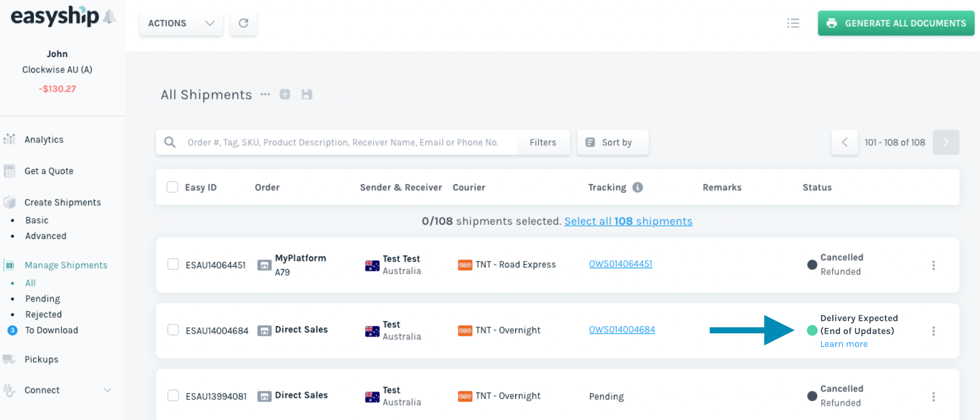Screen dimensions: 980x420
Task: Click the Remarks column header
Action: [x=722, y=187]
